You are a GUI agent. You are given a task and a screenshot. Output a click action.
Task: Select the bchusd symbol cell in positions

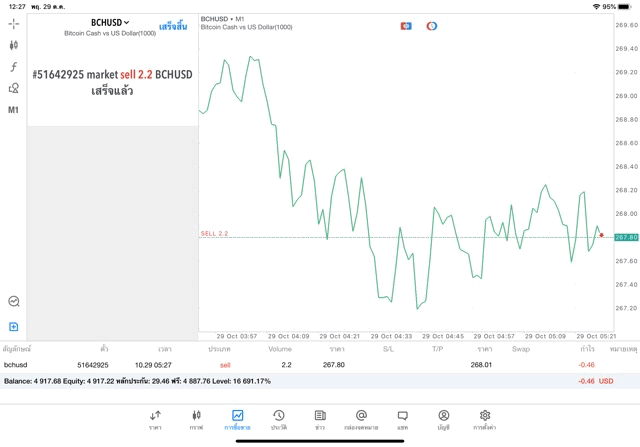(16, 365)
